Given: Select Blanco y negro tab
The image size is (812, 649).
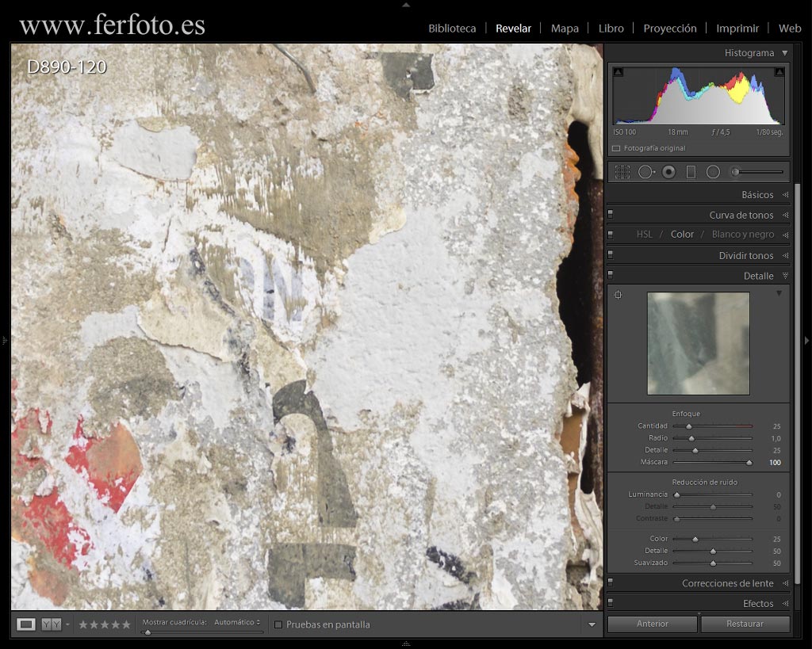Looking at the screenshot, I should (742, 235).
